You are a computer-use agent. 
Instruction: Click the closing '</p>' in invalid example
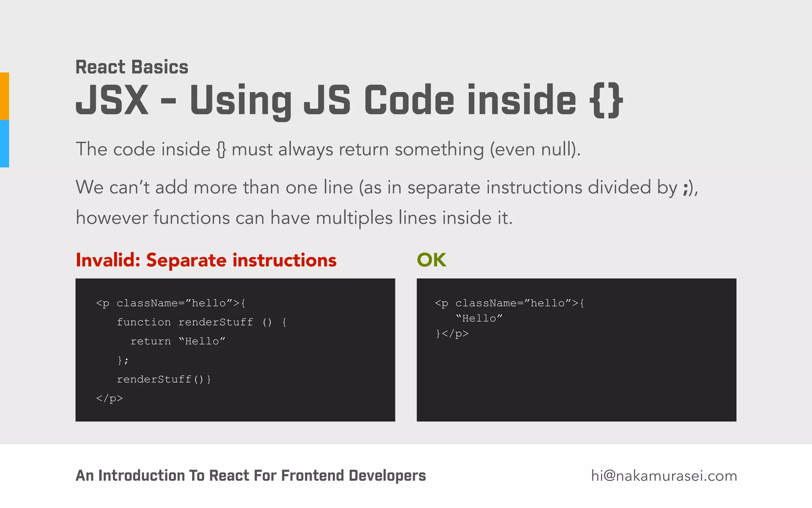pos(109,398)
